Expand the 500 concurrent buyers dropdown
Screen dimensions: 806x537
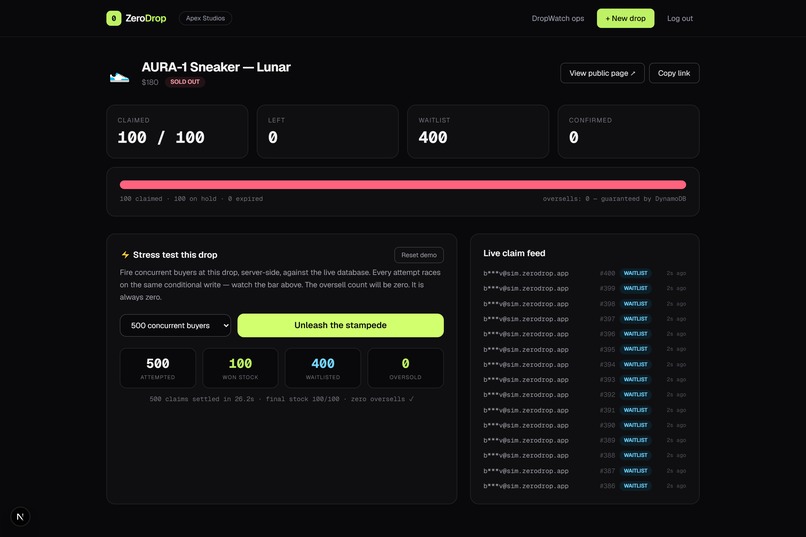point(175,325)
